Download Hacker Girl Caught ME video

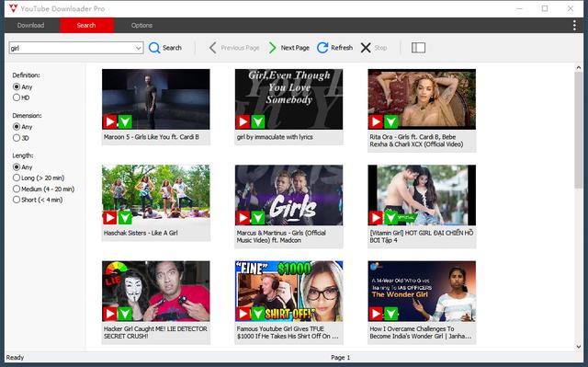click(x=125, y=314)
